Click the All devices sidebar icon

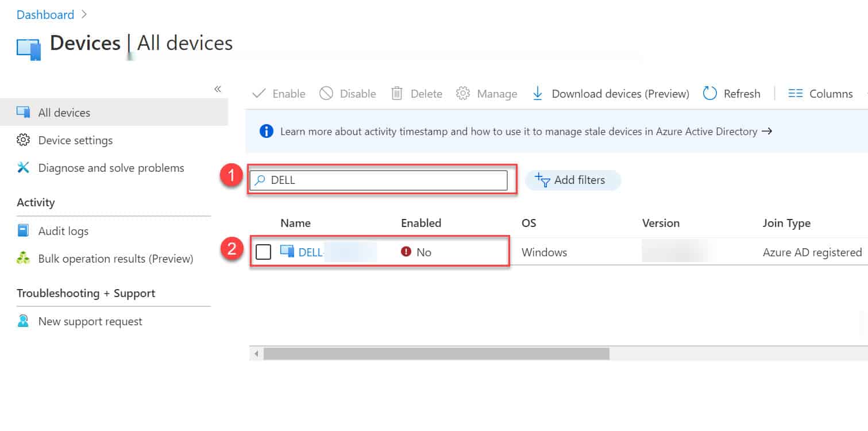pos(24,112)
